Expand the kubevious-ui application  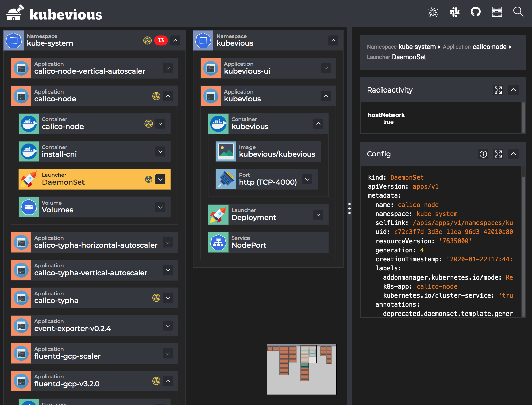(x=326, y=69)
